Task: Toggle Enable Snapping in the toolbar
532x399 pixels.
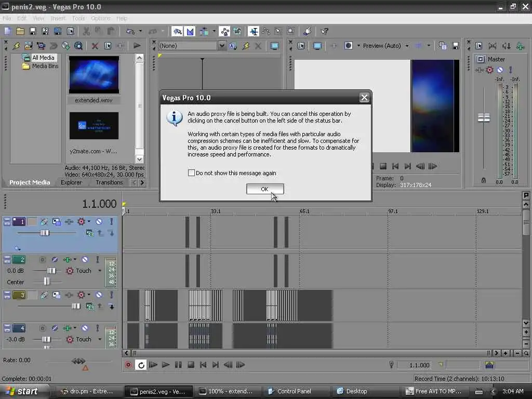Action: tap(177, 32)
